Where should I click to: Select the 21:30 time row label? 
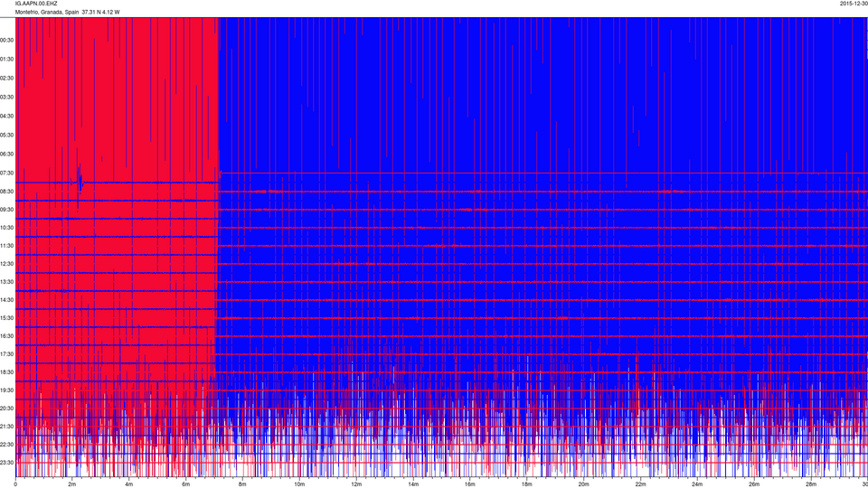click(6, 427)
